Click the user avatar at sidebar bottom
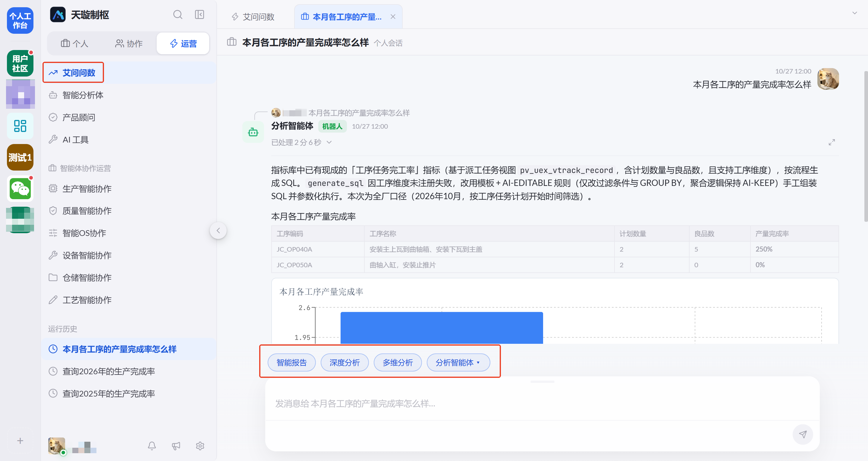The height and width of the screenshot is (461, 868). pyautogui.click(x=57, y=446)
